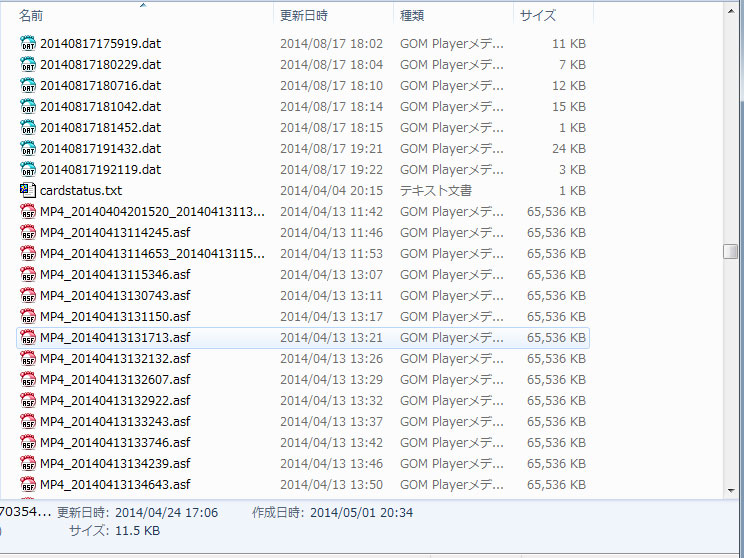Click the ASF icon of MP4_20140413114653 file
744x558 pixels.
[x=28, y=253]
